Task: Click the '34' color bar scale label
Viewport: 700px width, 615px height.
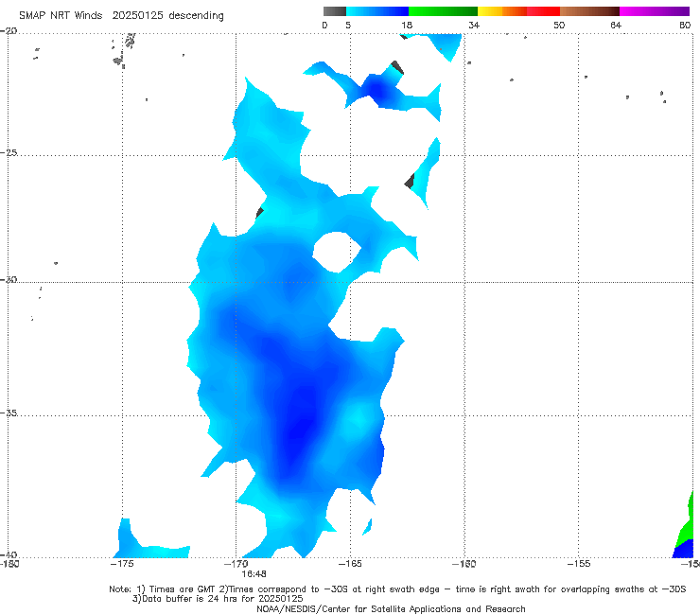Action: tap(474, 25)
